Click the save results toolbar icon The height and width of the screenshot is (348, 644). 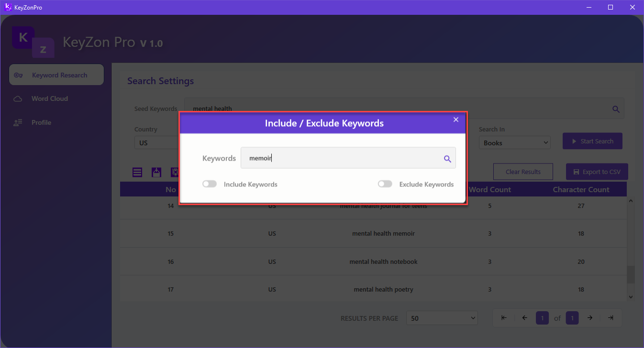pyautogui.click(x=156, y=172)
